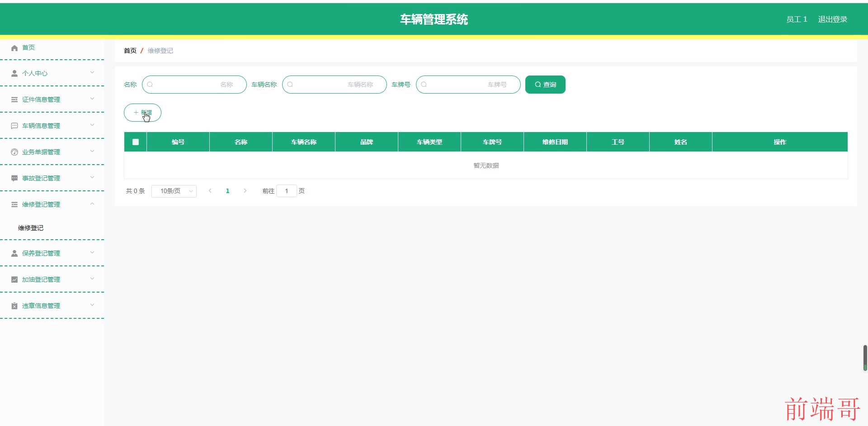Click the home icon beside 首页 in sidebar
868x426 pixels.
[14, 48]
